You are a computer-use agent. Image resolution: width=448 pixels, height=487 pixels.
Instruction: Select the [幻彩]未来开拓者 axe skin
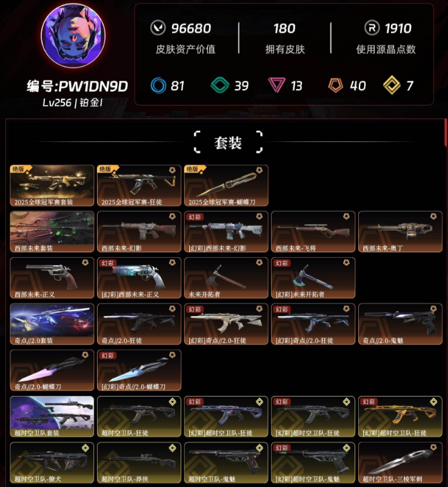click(x=313, y=278)
